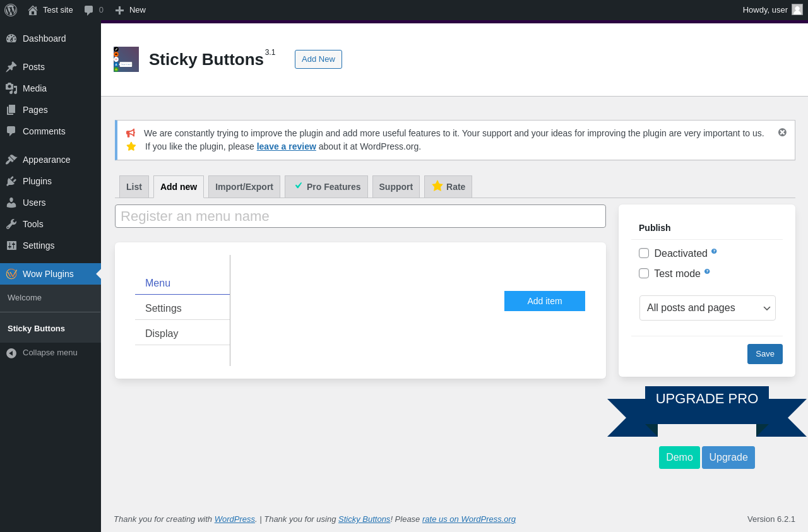808x532 pixels.
Task: Follow the leave a review link
Action: (287, 146)
